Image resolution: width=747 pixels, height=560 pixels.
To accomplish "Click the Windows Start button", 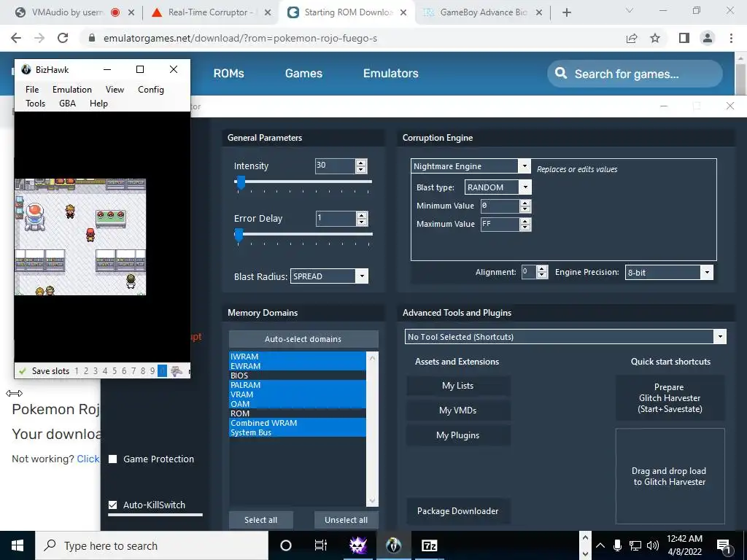I will point(18,545).
